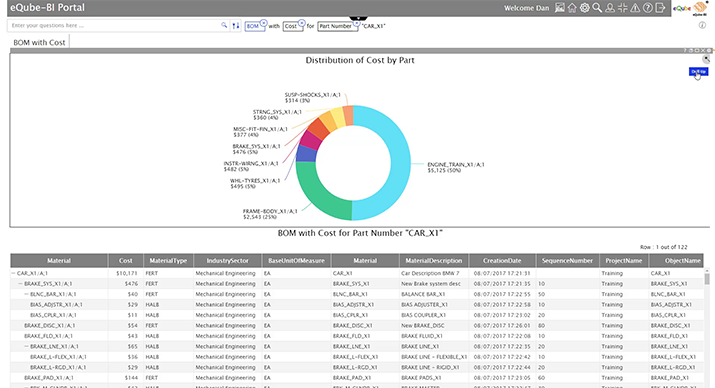The width and height of the screenshot is (715, 388).
Task: Select the magenta INSTR-WIRNG donut slice
Action: (x=310, y=140)
